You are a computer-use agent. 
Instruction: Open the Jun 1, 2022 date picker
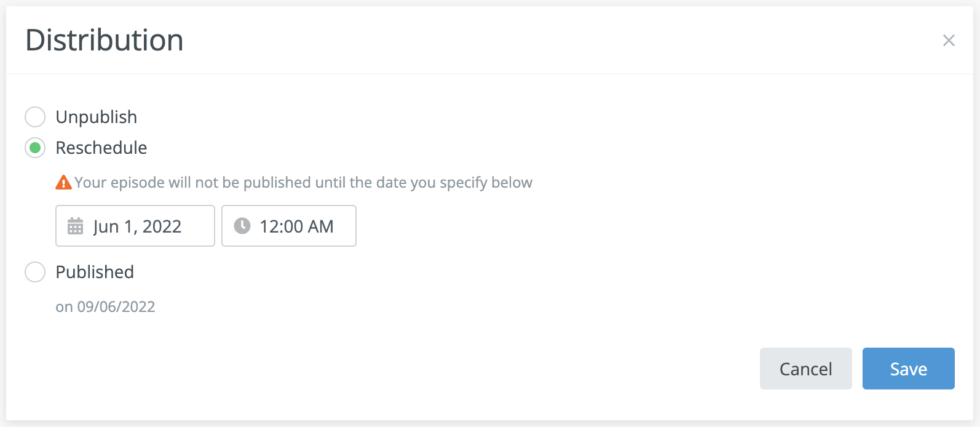coord(135,226)
